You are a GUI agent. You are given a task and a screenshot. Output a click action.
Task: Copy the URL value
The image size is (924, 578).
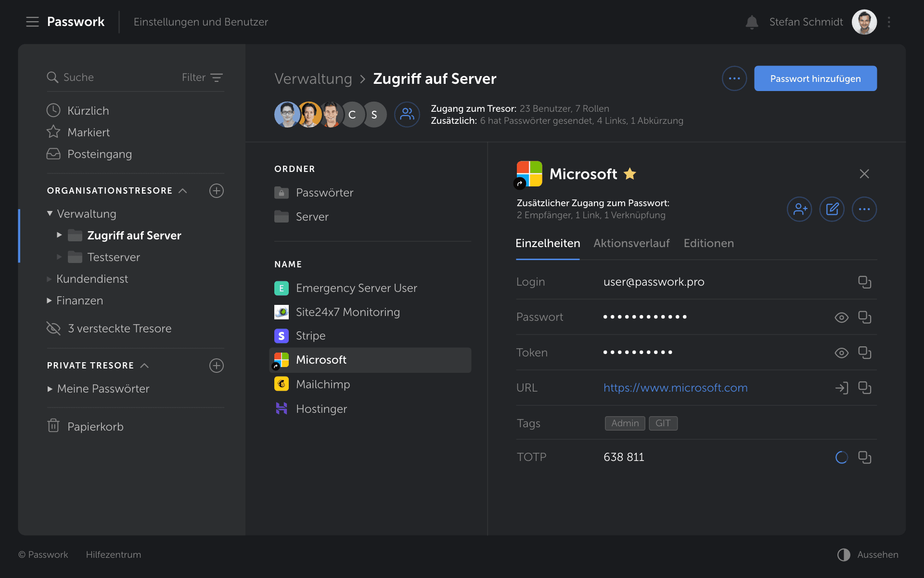point(865,388)
